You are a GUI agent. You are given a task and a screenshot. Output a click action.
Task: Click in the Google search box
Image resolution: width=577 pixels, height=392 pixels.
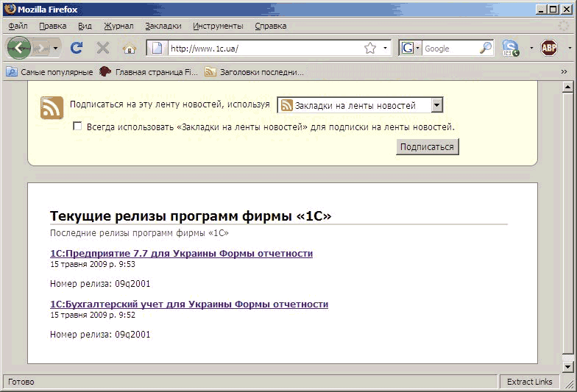pyautogui.click(x=450, y=49)
